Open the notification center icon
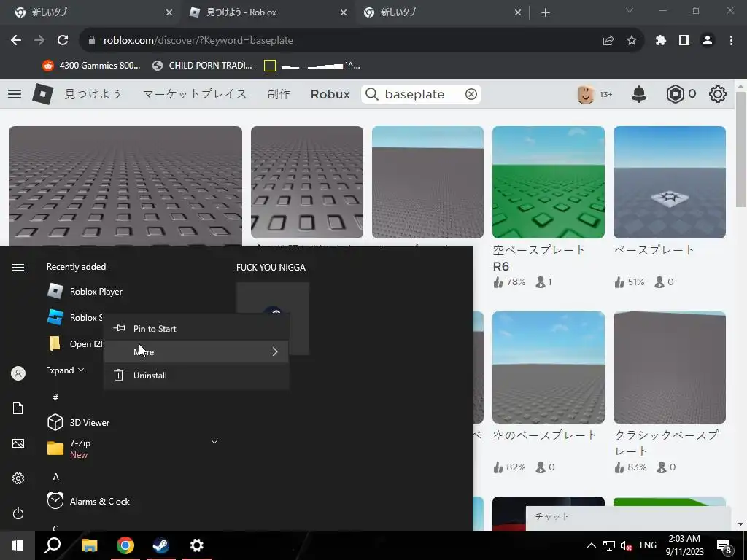 tap(724, 545)
